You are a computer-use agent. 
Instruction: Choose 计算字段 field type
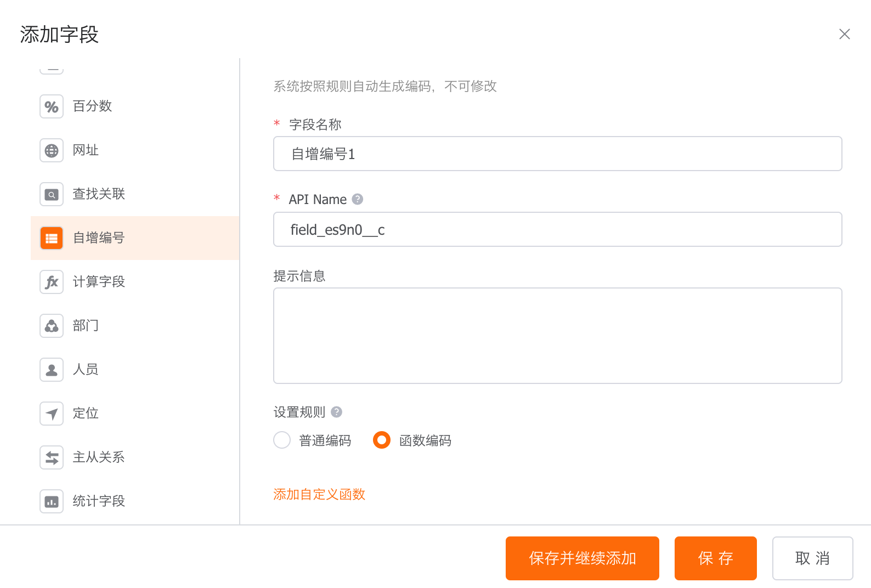[x=135, y=282]
